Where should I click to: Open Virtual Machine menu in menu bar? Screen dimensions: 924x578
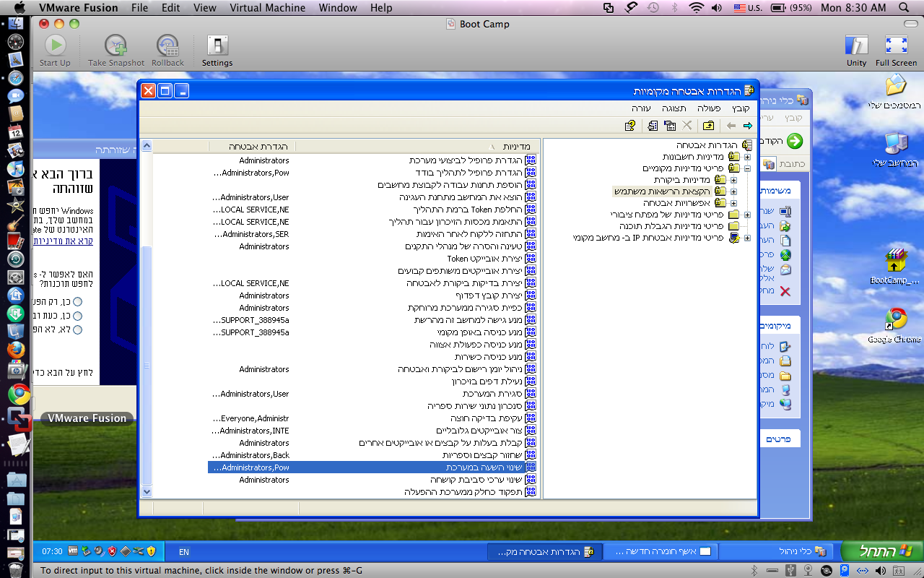coord(267,8)
